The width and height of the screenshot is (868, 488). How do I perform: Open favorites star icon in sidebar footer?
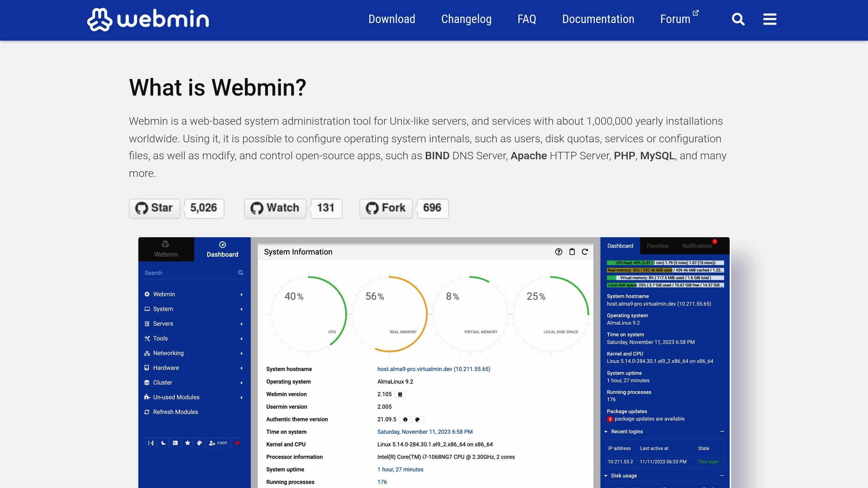pyautogui.click(x=188, y=443)
